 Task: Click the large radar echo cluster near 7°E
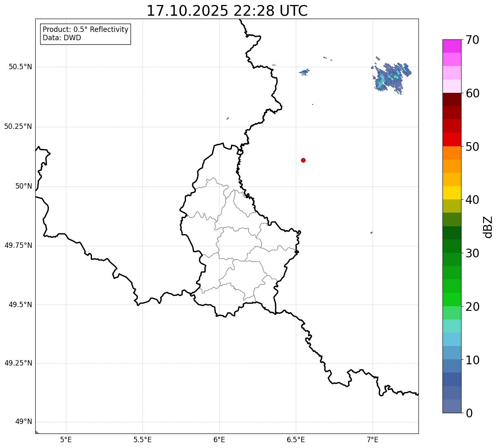pyautogui.click(x=391, y=75)
